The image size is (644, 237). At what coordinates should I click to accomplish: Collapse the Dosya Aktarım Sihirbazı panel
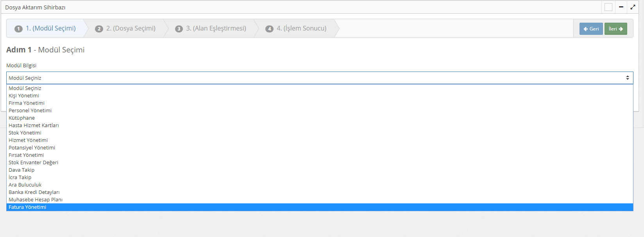coord(621,7)
